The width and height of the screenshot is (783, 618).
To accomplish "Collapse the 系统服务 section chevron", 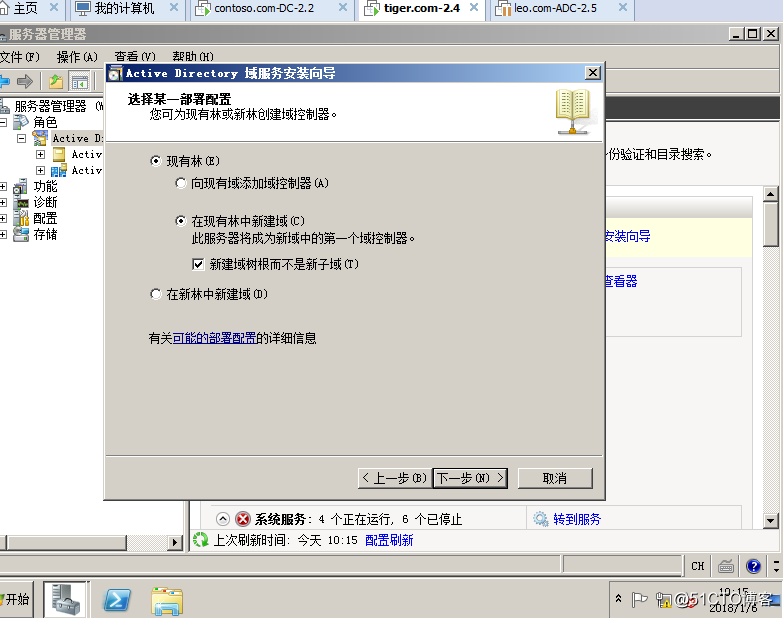I will (x=223, y=519).
